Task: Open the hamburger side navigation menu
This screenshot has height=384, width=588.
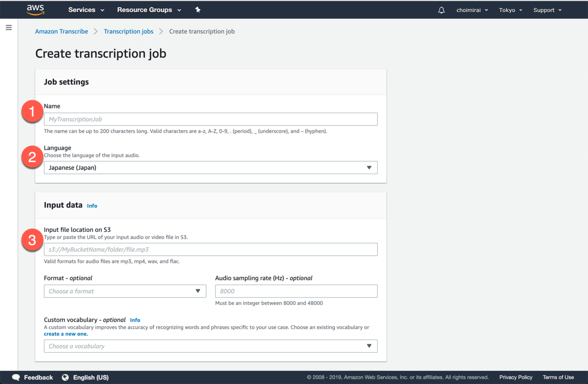Action: pyautogui.click(x=8, y=28)
